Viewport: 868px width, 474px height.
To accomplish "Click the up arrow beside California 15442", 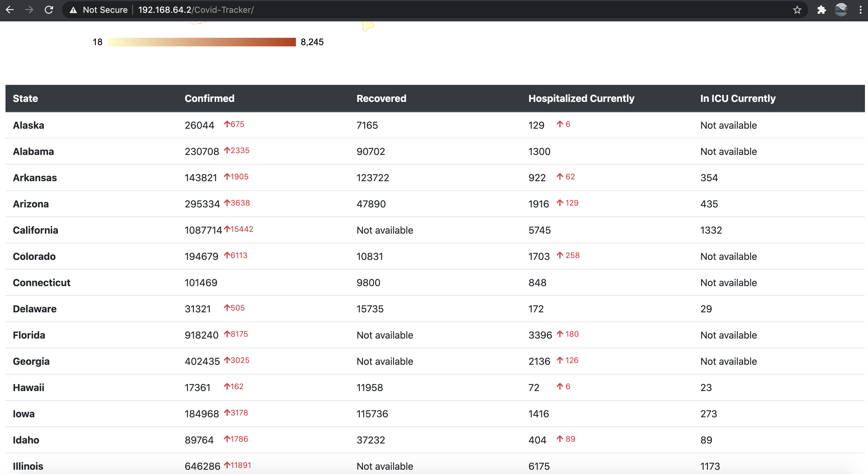I will point(227,229).
